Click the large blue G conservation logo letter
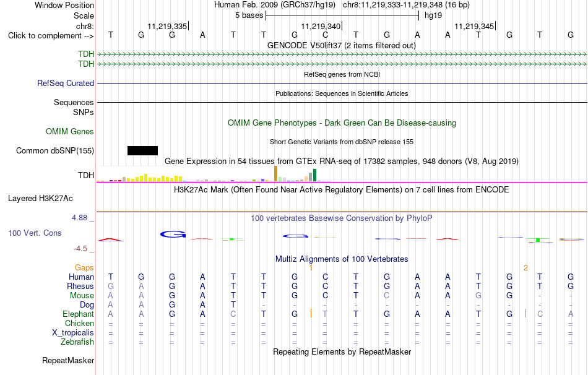 click(173, 235)
